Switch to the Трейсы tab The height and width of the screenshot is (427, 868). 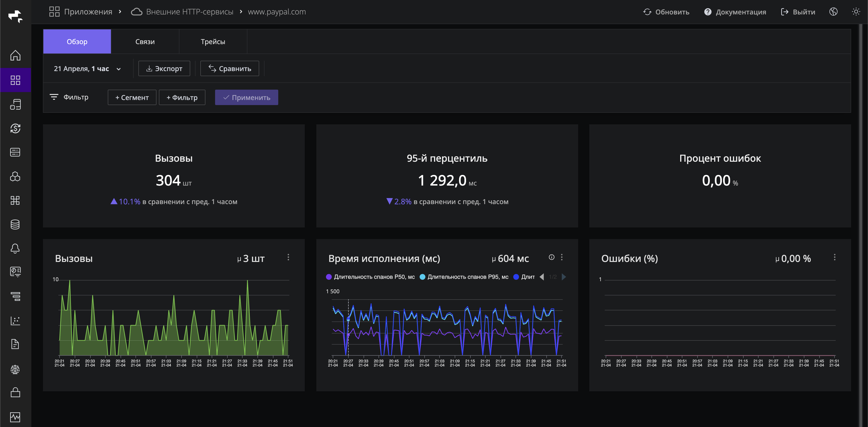pos(213,42)
